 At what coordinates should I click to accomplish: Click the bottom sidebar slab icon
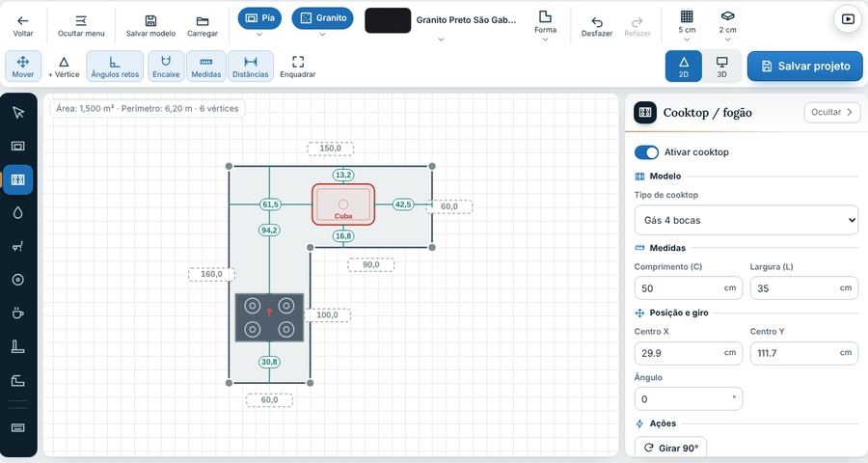coord(18,427)
